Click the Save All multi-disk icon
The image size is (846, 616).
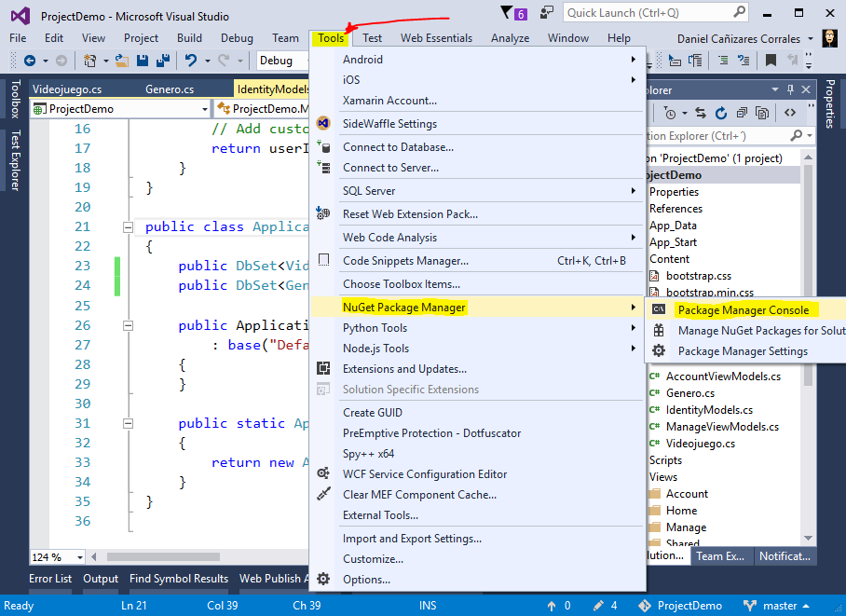[163, 61]
